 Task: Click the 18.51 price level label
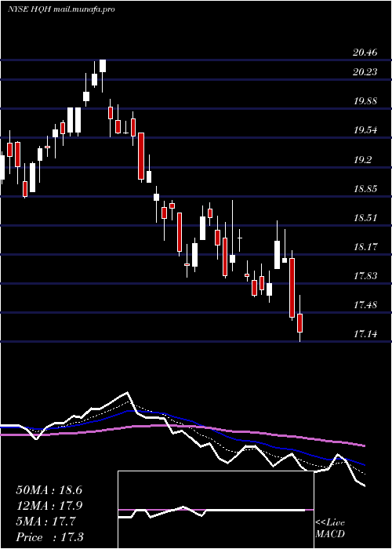click(365, 218)
